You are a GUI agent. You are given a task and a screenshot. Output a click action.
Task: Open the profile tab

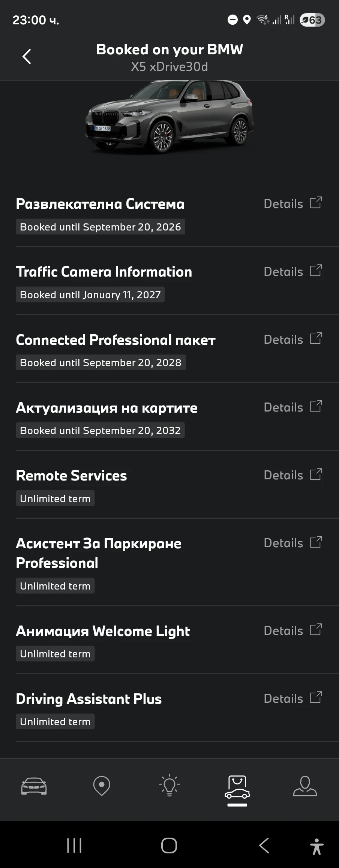[x=305, y=786]
